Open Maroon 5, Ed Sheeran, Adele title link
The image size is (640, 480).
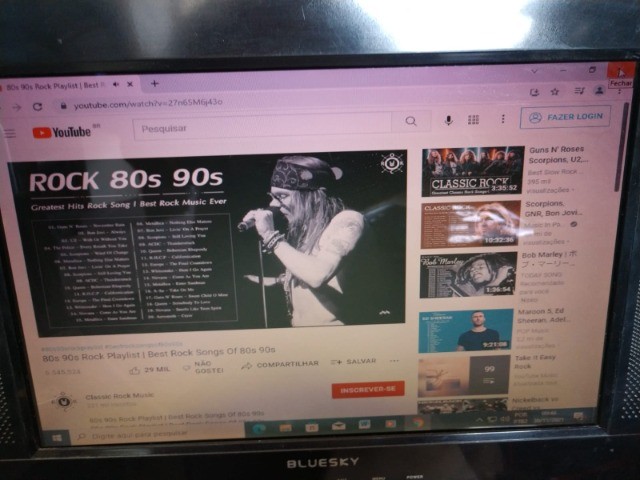[x=543, y=316]
